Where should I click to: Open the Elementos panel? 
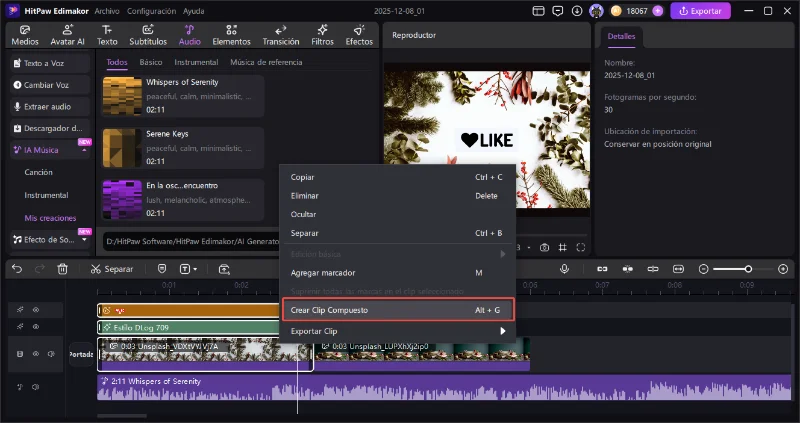[232, 36]
